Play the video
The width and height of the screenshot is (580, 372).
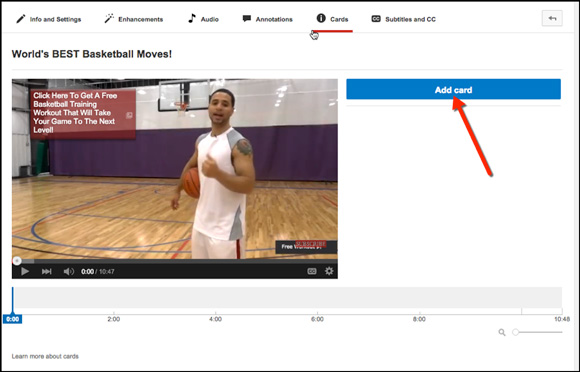pos(25,271)
